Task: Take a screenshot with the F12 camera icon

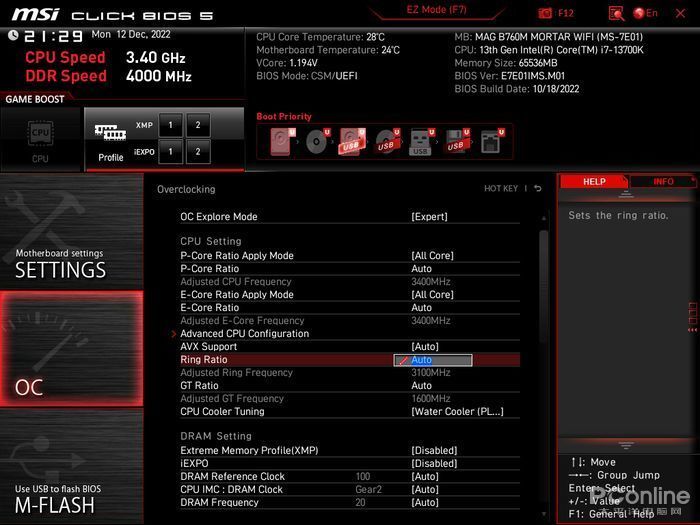Action: tap(545, 13)
